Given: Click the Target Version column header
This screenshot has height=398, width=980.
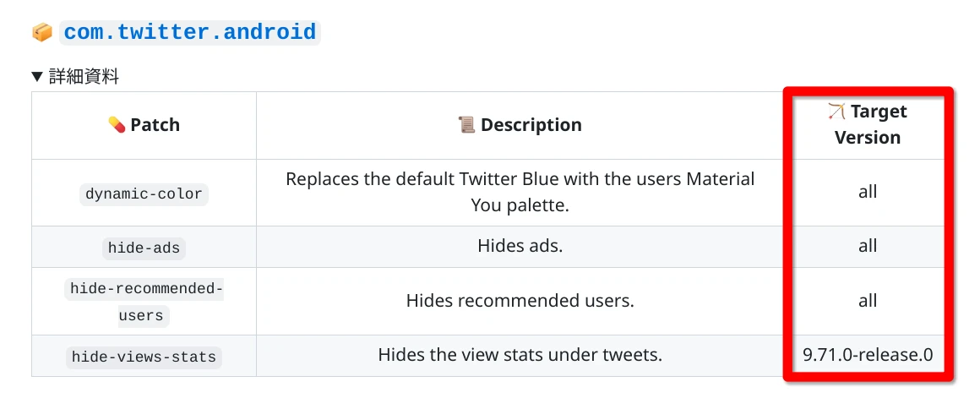Looking at the screenshot, I should point(870,125).
